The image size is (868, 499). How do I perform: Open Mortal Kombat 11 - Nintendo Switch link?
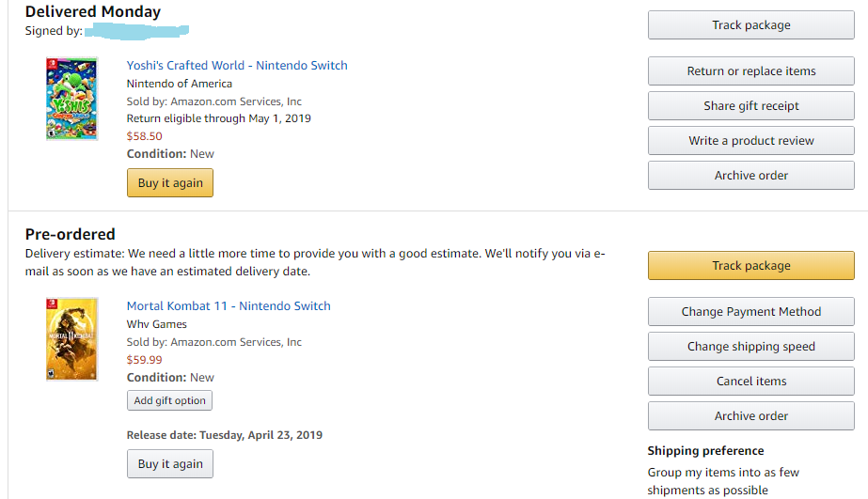pos(229,306)
